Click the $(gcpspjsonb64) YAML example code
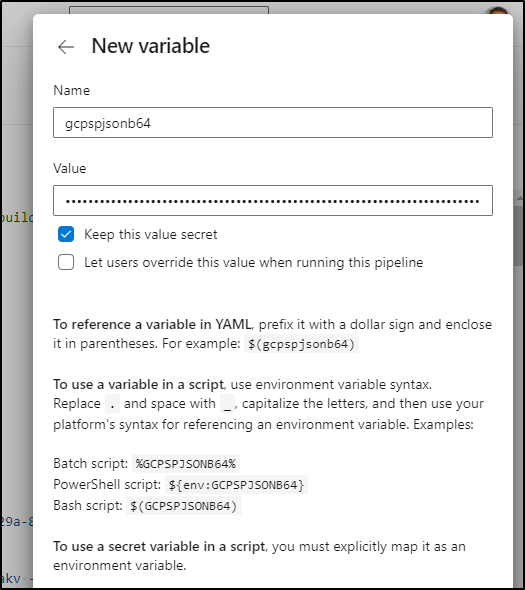This screenshot has height=590, width=525. point(301,344)
